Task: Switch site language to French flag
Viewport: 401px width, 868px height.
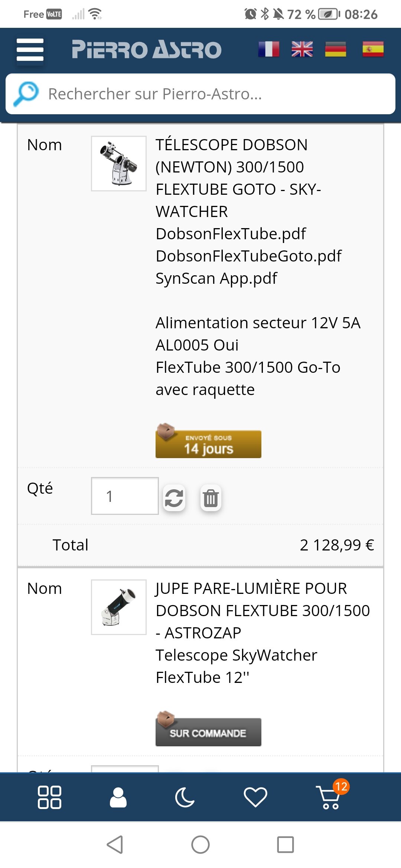Action: tap(269, 49)
